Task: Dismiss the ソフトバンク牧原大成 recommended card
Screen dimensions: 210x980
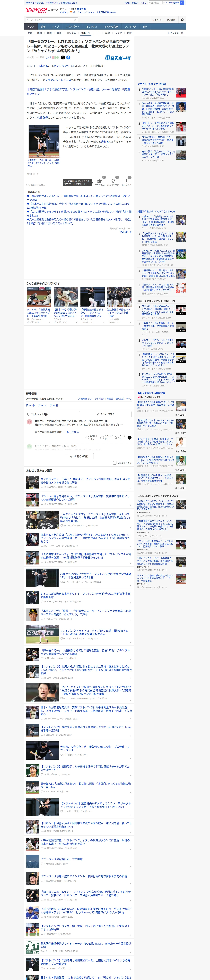Action: (x=50, y=322)
